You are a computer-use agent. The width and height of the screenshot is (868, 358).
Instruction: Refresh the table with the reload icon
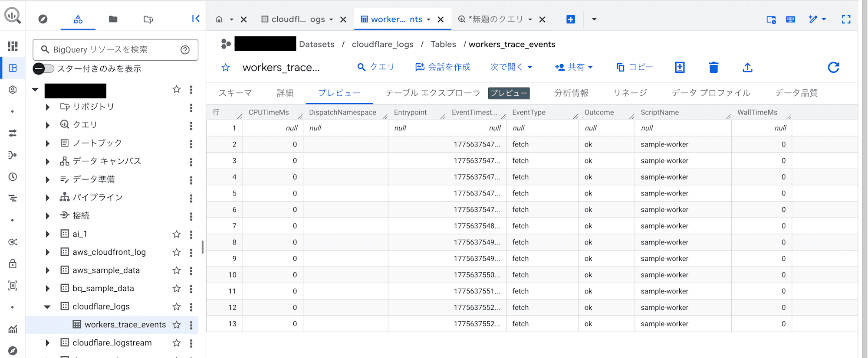(x=833, y=67)
